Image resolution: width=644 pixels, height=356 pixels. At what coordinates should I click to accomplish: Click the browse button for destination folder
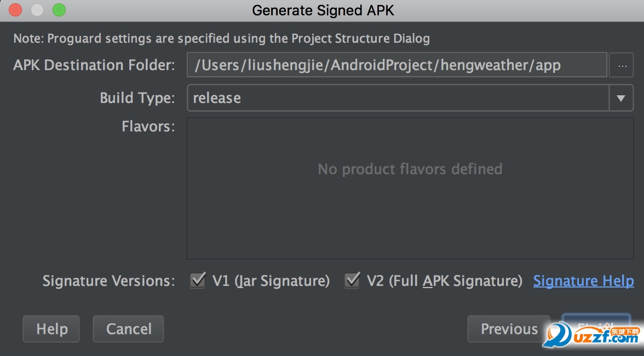coord(622,65)
